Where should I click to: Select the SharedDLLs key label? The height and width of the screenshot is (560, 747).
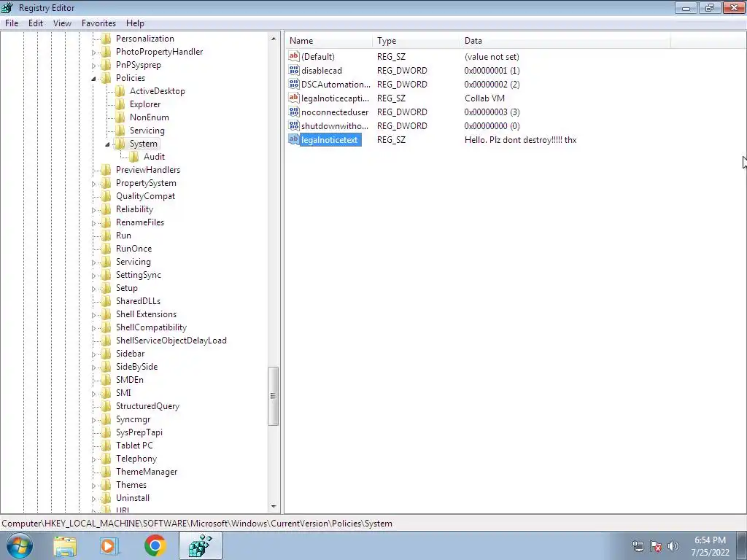click(x=138, y=301)
